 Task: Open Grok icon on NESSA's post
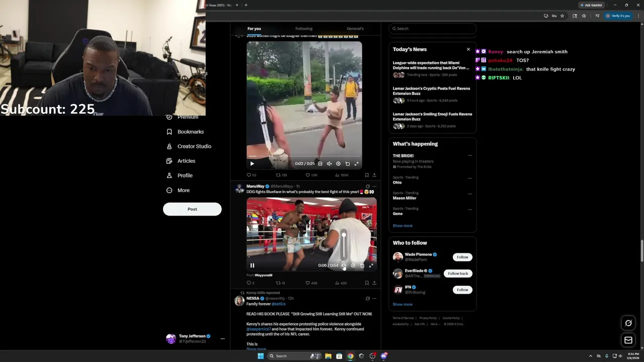pyautogui.click(x=367, y=299)
